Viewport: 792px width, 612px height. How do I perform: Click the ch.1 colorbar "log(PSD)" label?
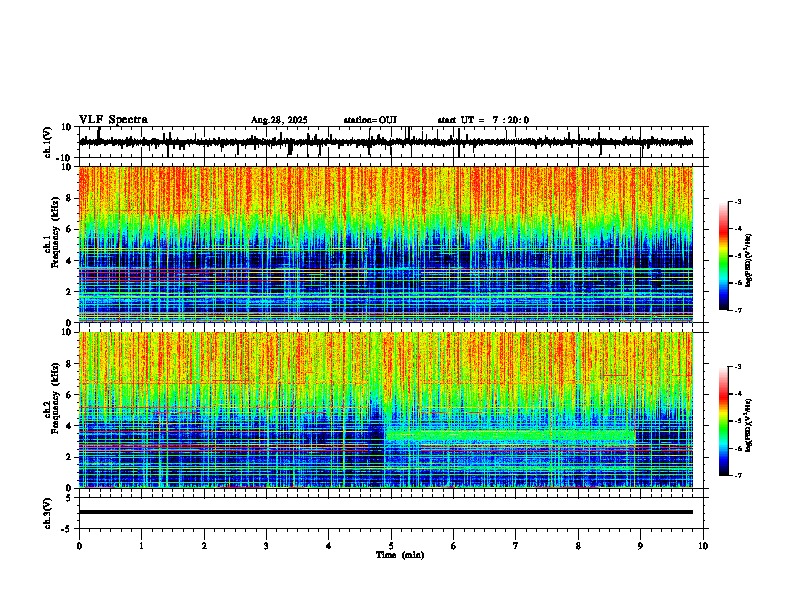(749, 260)
